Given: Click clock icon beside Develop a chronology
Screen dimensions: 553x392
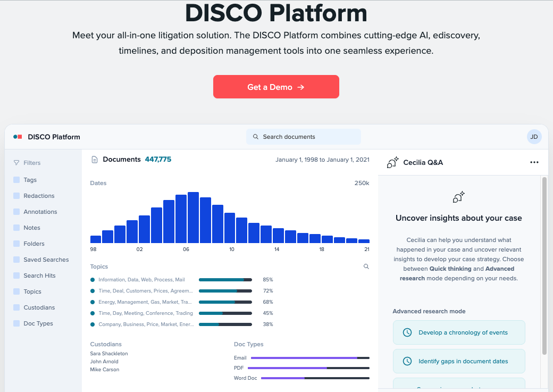Looking at the screenshot, I should [407, 332].
